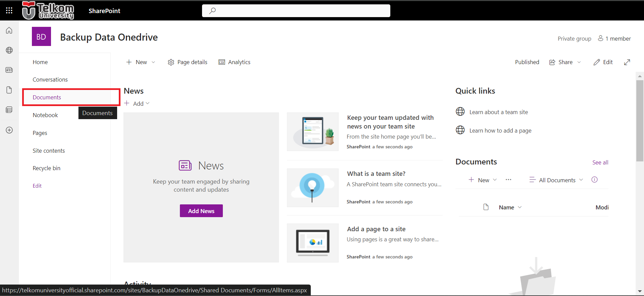Open Conversations in site navigation
The image size is (644, 296).
[50, 80]
